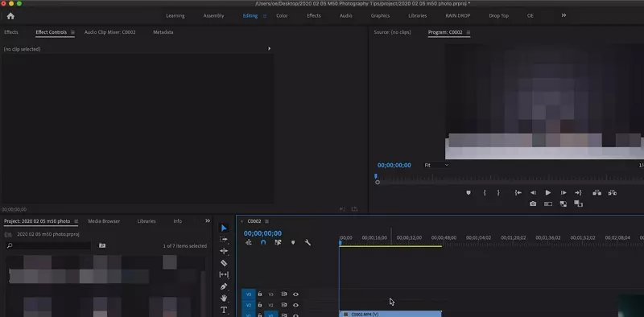Open timeline display settings wrench

coord(308,242)
